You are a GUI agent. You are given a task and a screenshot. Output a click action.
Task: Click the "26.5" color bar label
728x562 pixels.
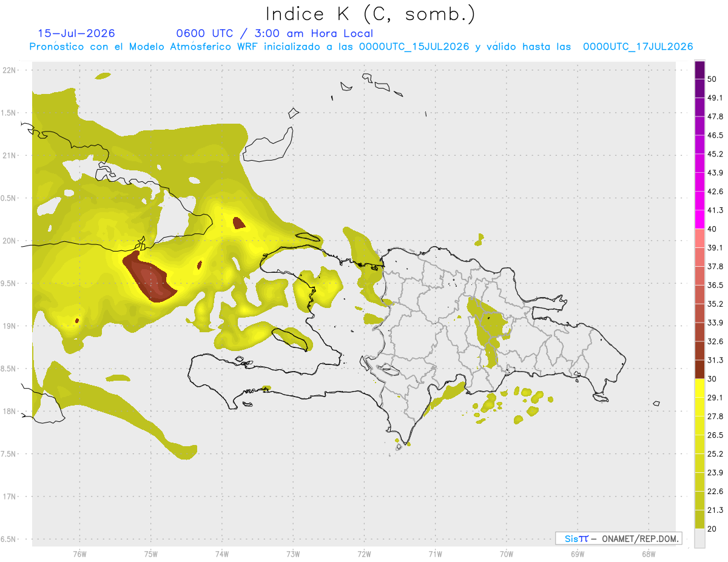(x=715, y=436)
